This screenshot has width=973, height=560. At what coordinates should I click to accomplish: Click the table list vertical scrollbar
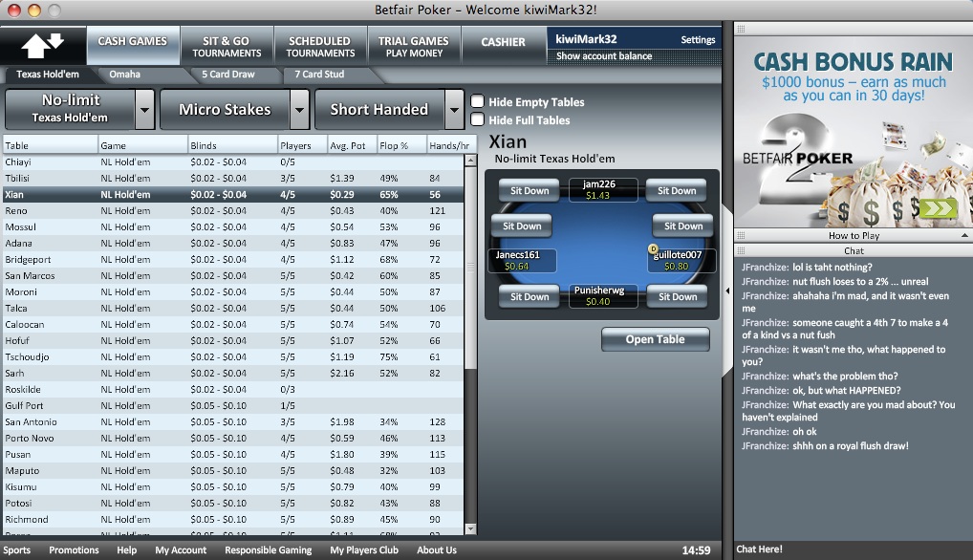pos(470,268)
